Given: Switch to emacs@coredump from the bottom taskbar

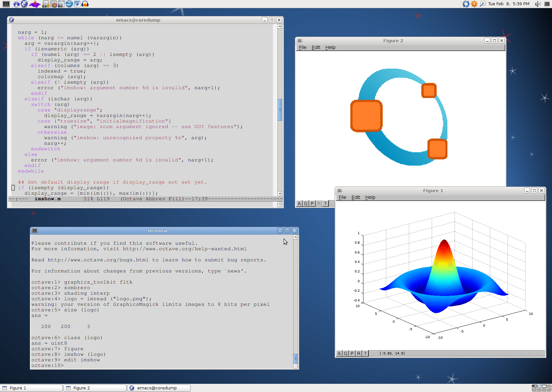Looking at the screenshot, I should [159, 388].
